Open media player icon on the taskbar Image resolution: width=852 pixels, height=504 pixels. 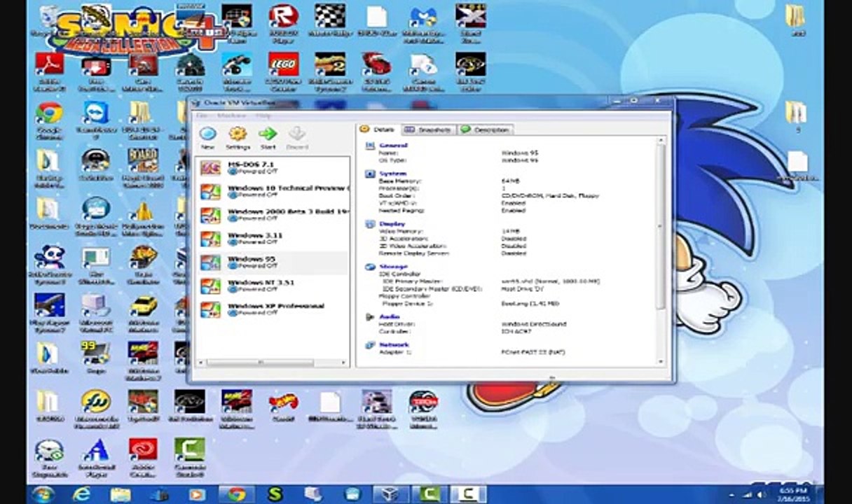[x=197, y=494]
